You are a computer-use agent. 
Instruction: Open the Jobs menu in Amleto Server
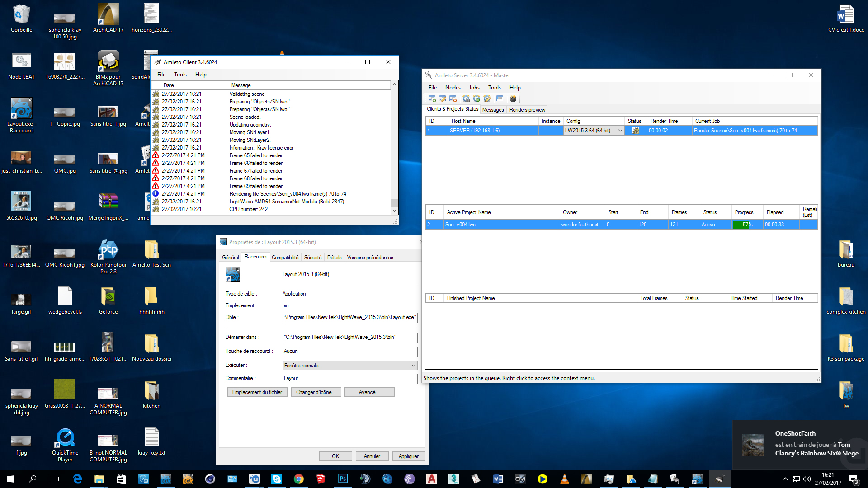click(474, 88)
